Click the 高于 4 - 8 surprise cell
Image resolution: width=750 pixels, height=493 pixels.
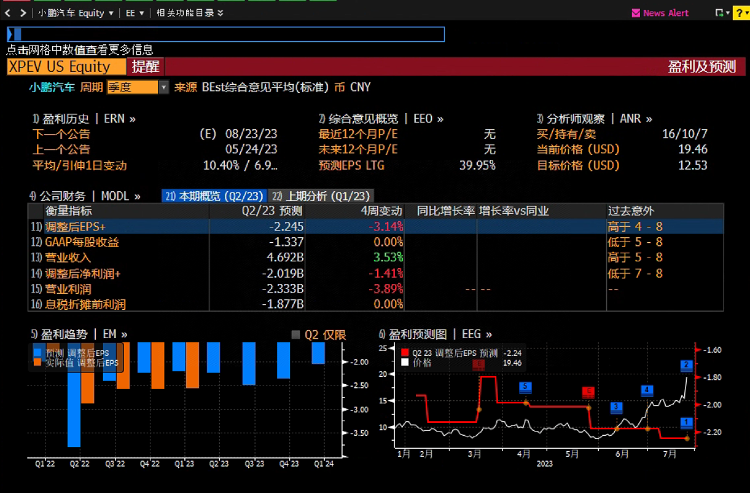(x=635, y=226)
